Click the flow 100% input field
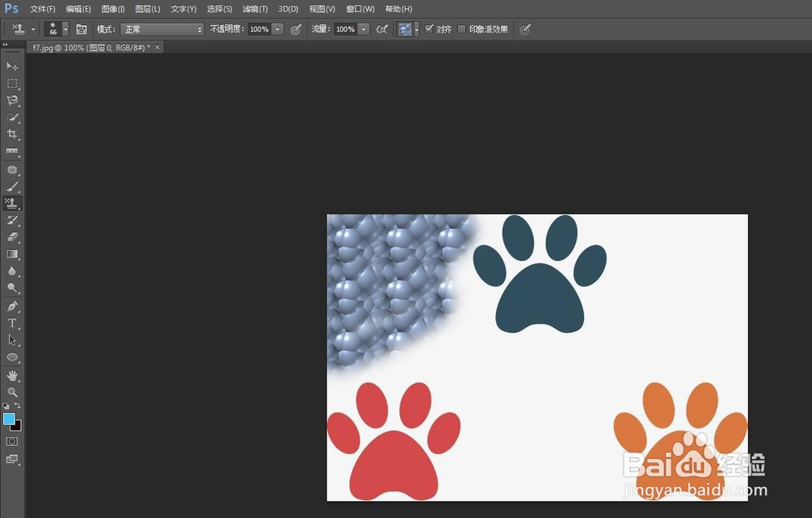This screenshot has width=812, height=518. click(x=345, y=29)
